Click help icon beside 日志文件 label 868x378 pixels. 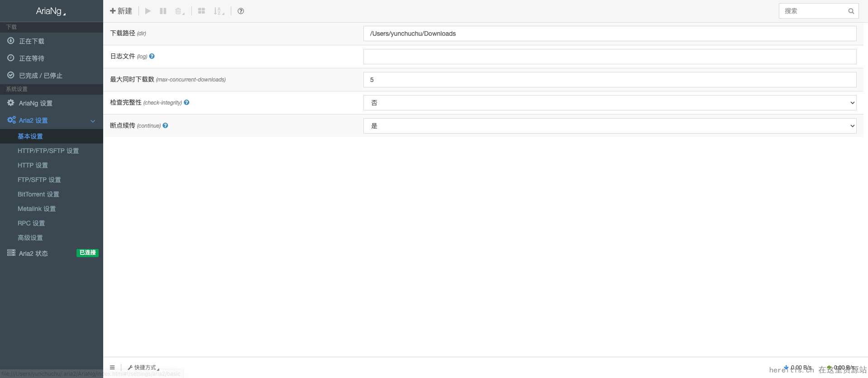pos(152,57)
